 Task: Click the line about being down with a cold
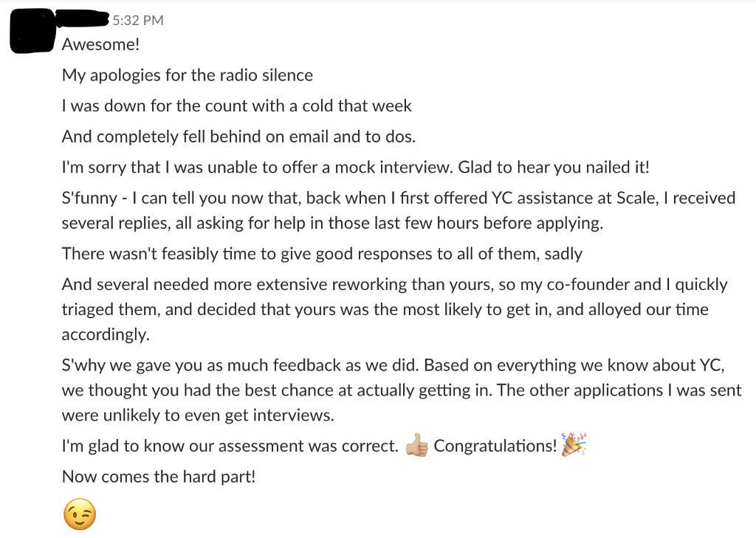[236, 106]
